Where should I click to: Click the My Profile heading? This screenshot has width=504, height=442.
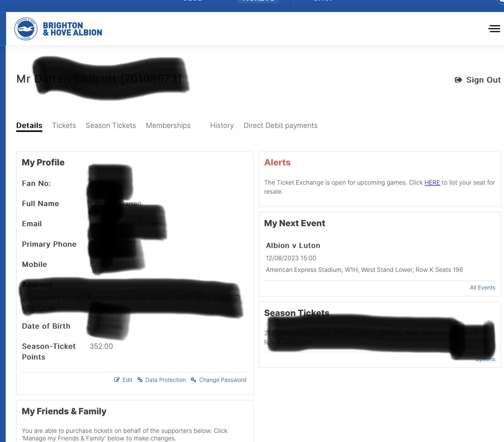click(43, 162)
